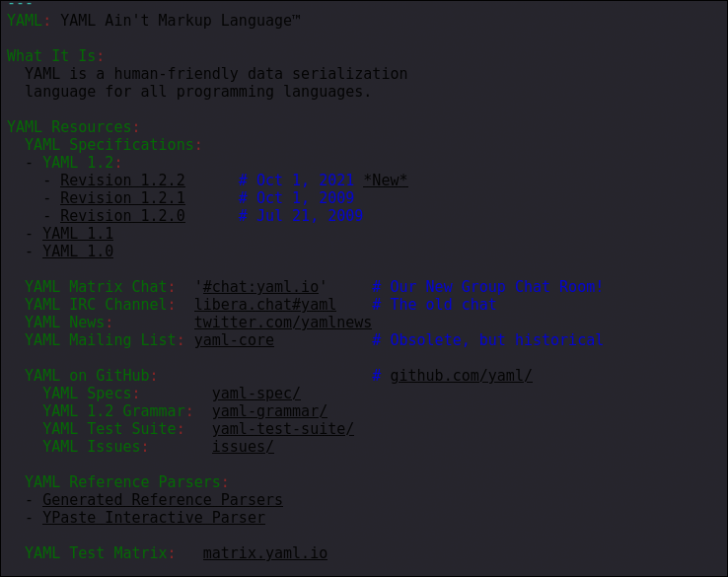Follow the issues/ link
The width and height of the screenshot is (728, 577).
243,447
